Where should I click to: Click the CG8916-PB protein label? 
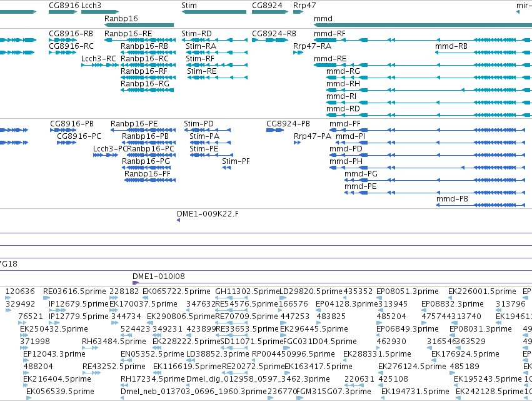[72, 124]
